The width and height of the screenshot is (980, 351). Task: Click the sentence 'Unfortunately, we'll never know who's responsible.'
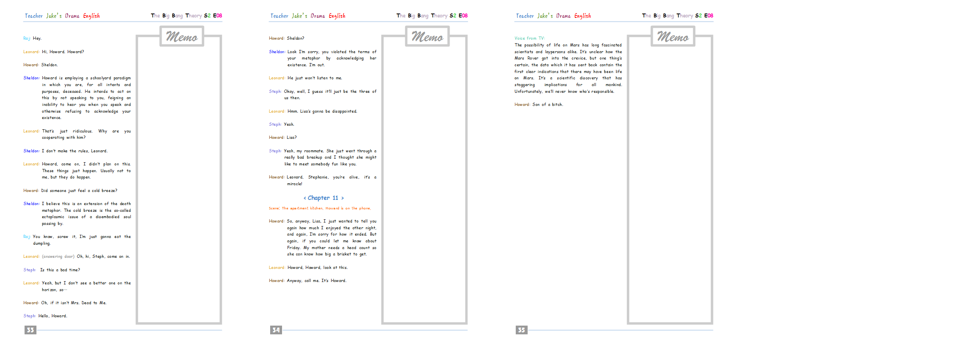[564, 92]
